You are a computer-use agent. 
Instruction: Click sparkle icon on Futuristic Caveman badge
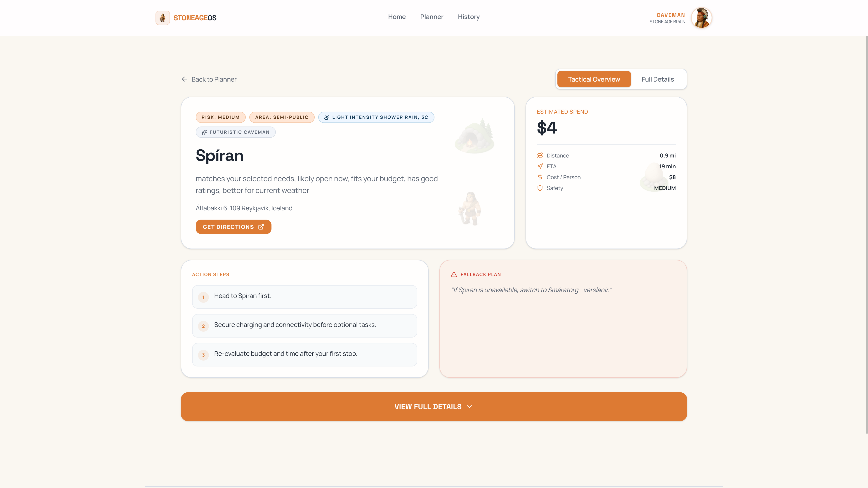click(x=204, y=132)
